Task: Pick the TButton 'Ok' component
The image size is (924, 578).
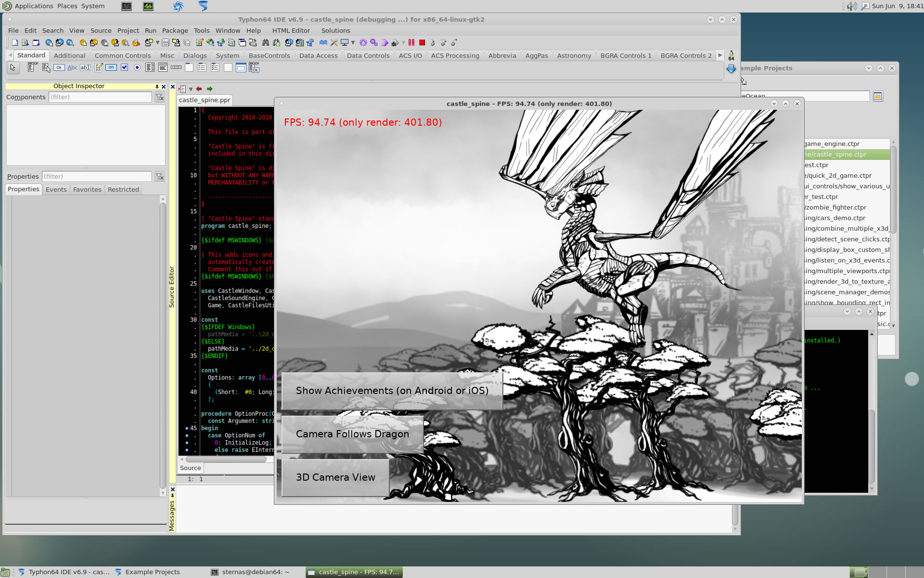Action: click(59, 67)
